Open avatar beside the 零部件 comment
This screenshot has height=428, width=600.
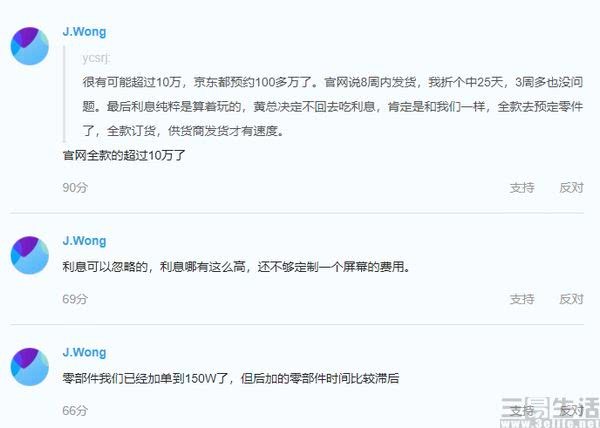29,367
